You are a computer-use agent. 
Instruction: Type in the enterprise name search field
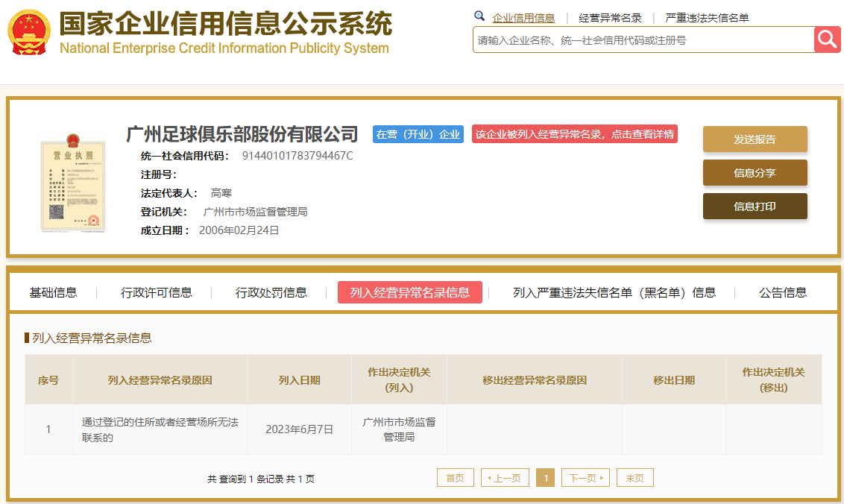pos(643,40)
